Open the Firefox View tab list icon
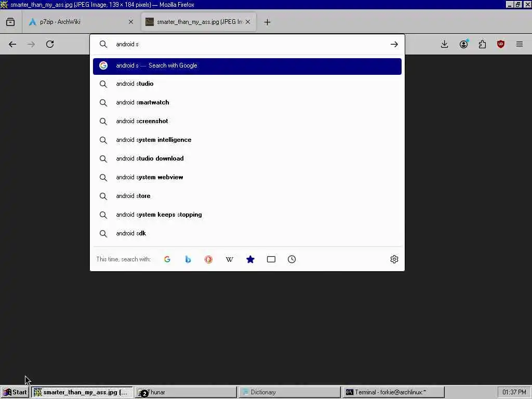 pos(10,22)
